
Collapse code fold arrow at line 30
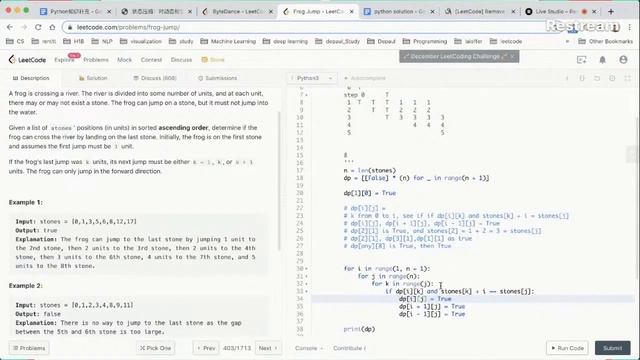tap(307, 269)
